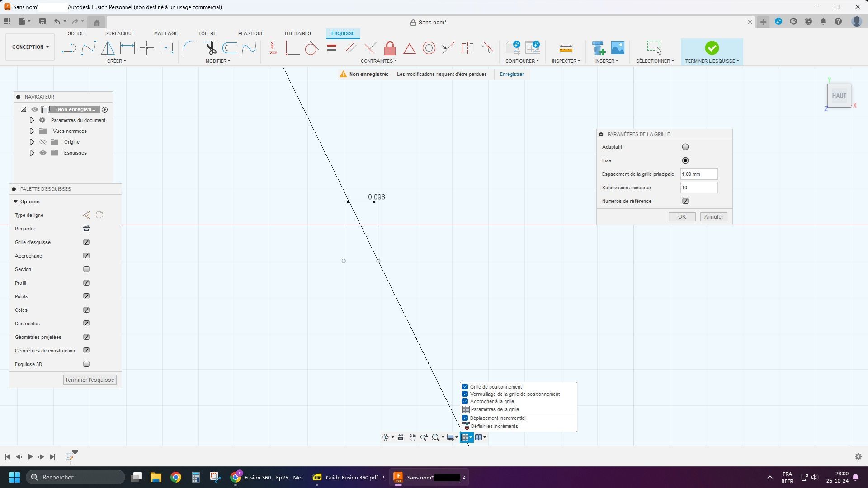Viewport: 868px width, 488px height.
Task: Select the Concentric constraint icon
Action: point(429,48)
